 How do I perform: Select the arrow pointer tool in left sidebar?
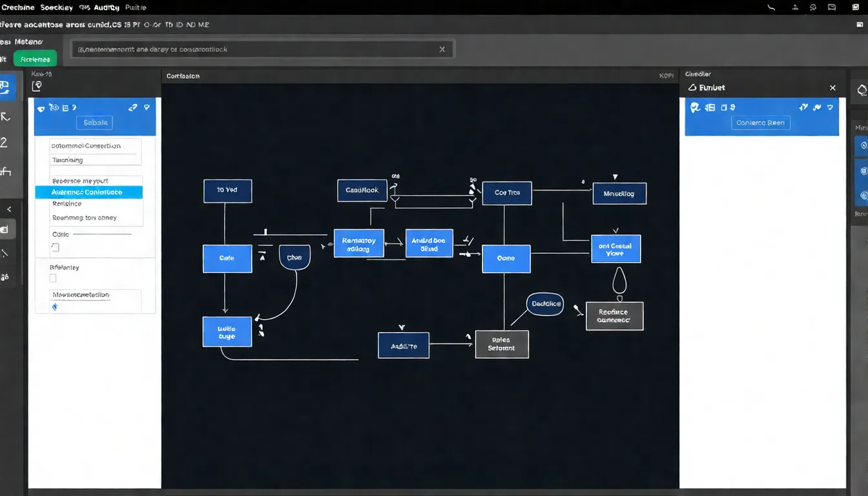[x=6, y=117]
